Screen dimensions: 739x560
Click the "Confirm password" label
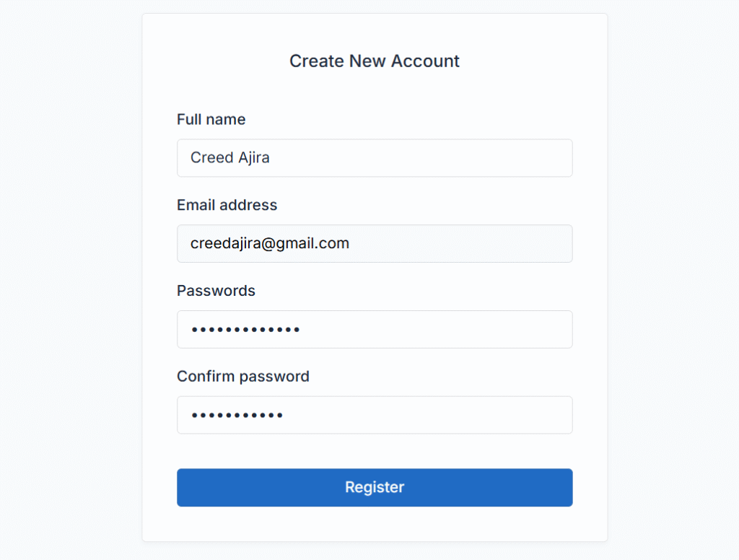tap(243, 377)
